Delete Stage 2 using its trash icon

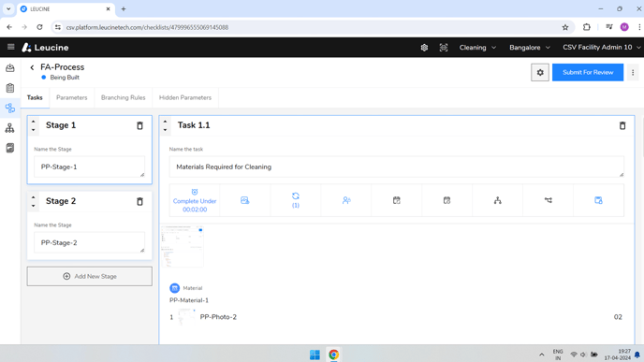pyautogui.click(x=139, y=201)
